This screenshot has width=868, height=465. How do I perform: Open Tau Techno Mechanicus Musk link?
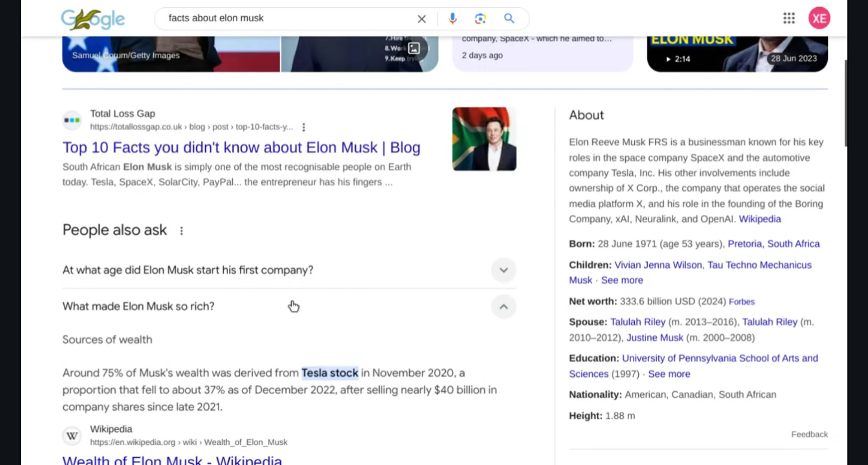click(759, 265)
